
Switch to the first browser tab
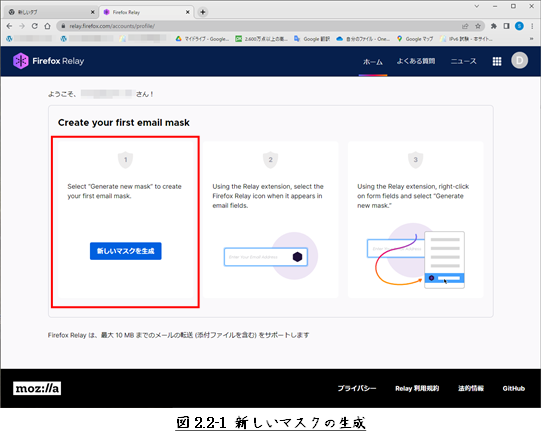tap(51, 12)
